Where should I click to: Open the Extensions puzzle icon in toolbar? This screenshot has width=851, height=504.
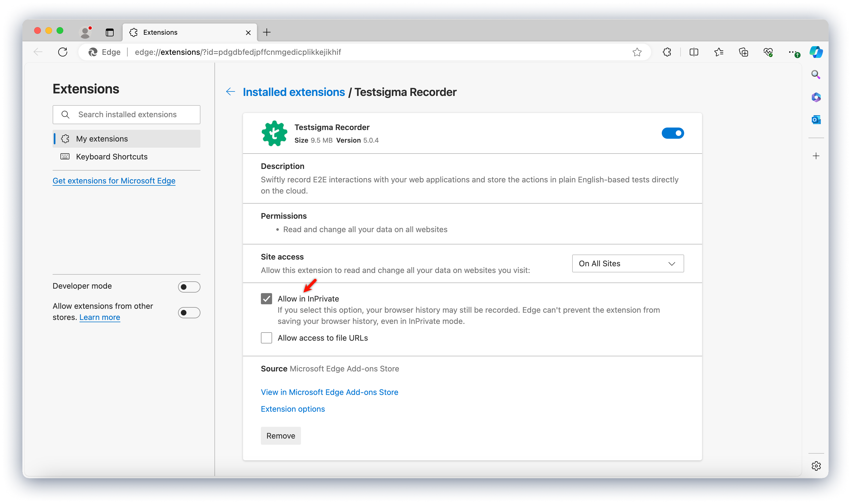tap(667, 52)
